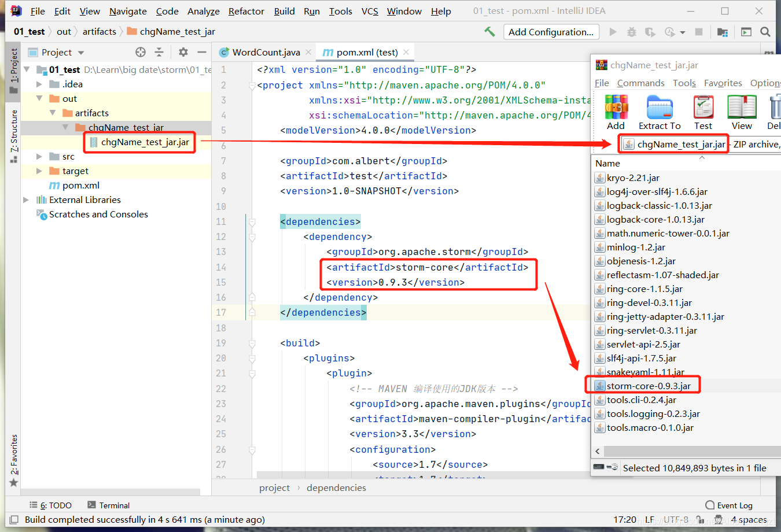781x532 pixels.
Task: Hide the Project panel with minus icon
Action: (201, 52)
